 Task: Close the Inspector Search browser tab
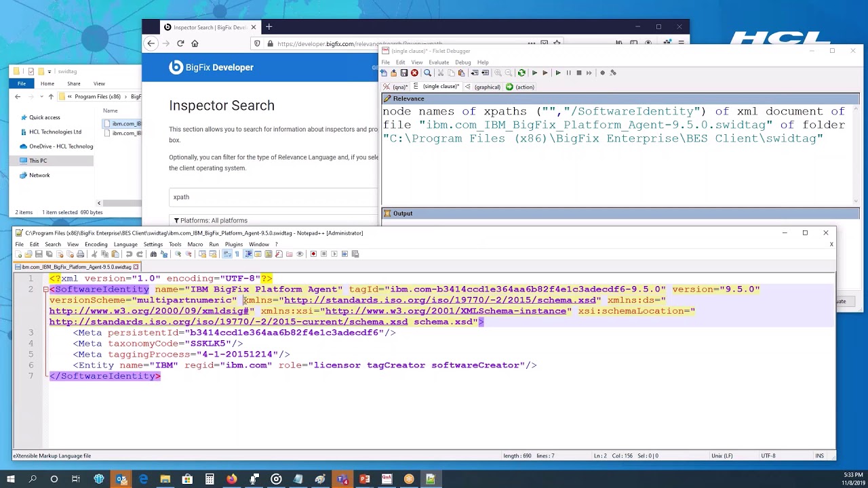tap(254, 27)
